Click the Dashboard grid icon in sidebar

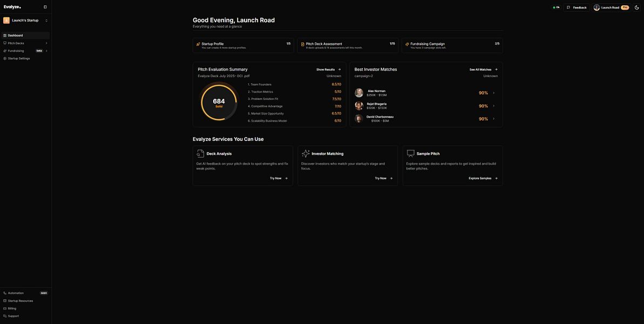[5, 35]
